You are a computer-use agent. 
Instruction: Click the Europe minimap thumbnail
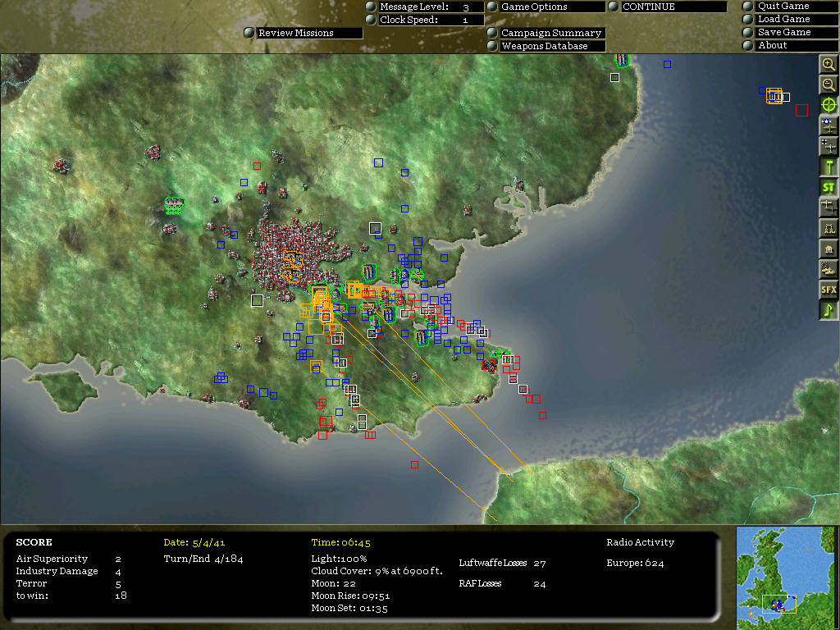(x=785, y=578)
